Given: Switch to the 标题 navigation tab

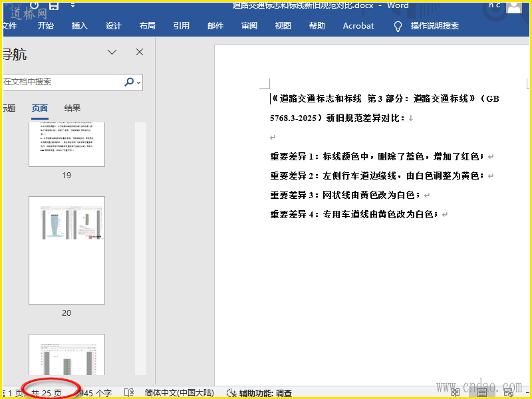Looking at the screenshot, I should tap(9, 108).
